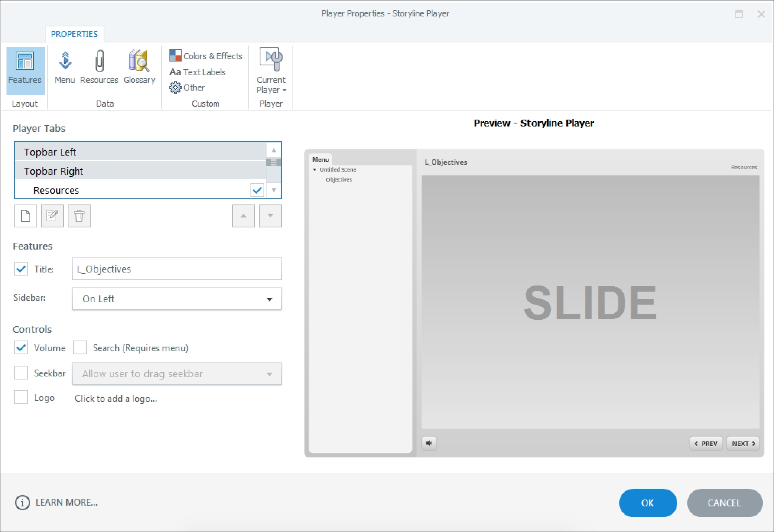
Task: Click the Resources link in preview
Action: (744, 167)
